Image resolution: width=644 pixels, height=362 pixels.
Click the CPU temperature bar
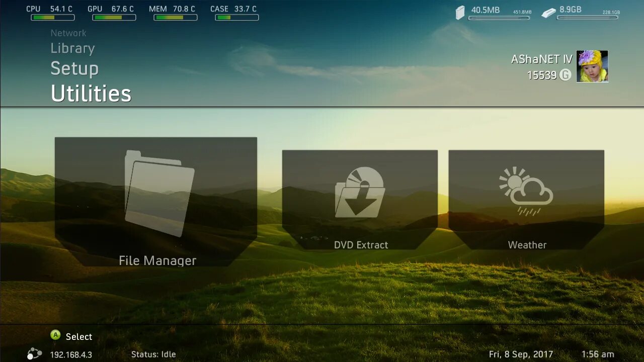coord(53,18)
